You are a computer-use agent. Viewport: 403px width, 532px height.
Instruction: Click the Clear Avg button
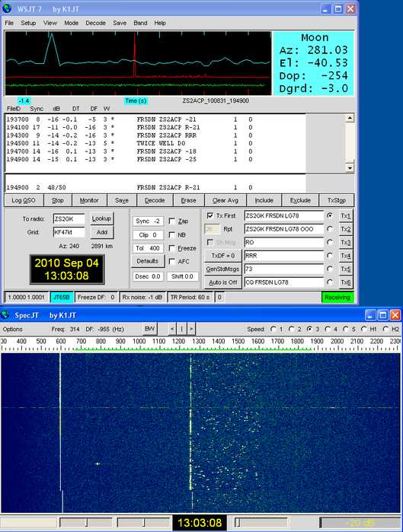point(225,200)
